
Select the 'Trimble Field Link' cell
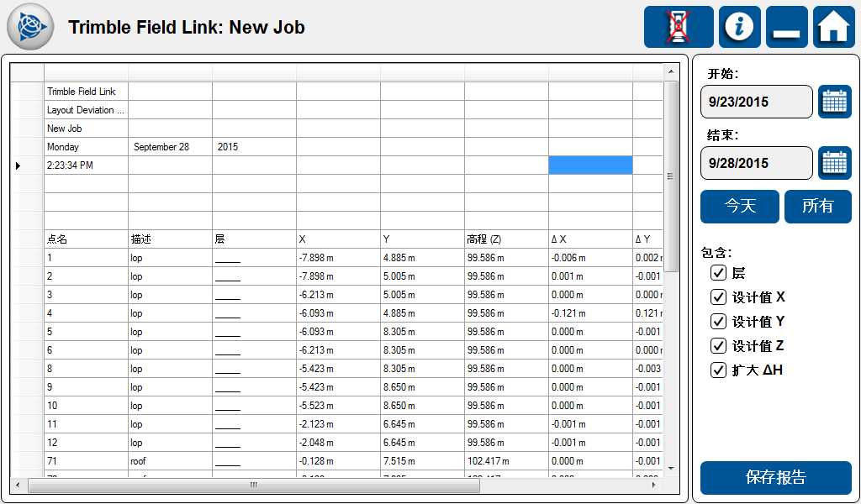pos(87,92)
